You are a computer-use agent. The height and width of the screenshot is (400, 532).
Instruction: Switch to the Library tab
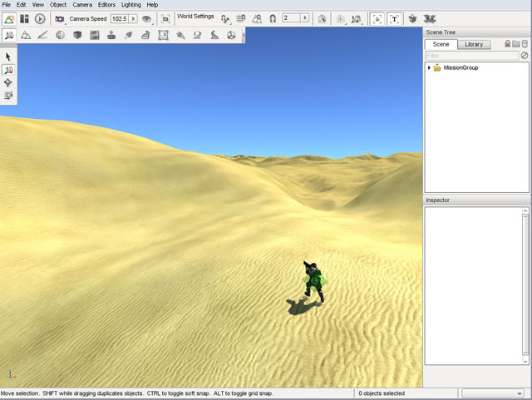coord(474,44)
